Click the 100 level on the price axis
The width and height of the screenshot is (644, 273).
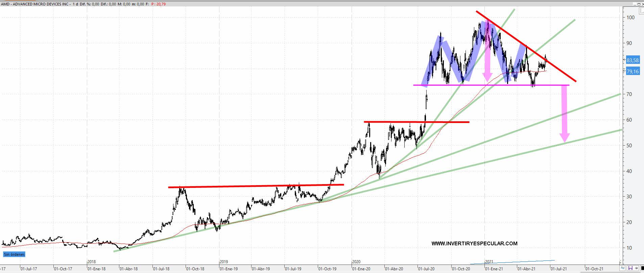pyautogui.click(x=630, y=18)
